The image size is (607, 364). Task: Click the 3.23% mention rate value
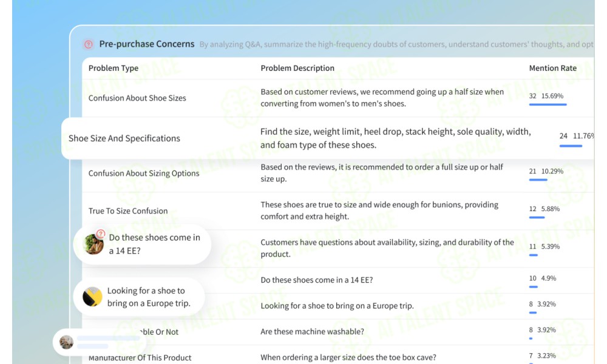click(x=546, y=356)
